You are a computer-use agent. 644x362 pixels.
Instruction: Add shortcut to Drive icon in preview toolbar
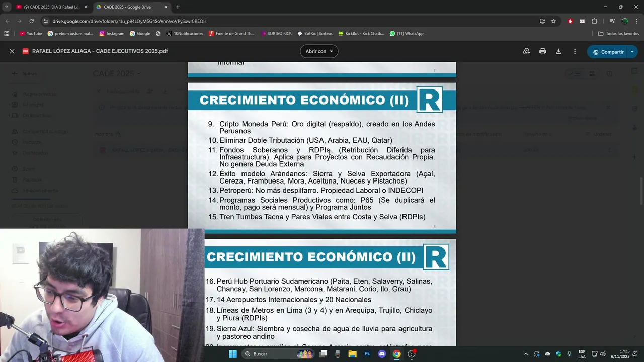[526, 51]
